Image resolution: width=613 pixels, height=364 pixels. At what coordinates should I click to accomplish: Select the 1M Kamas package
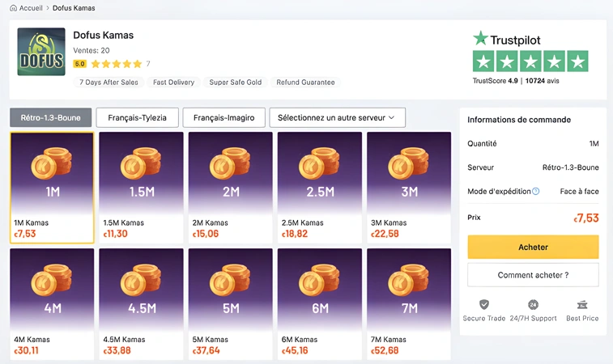tap(52, 188)
